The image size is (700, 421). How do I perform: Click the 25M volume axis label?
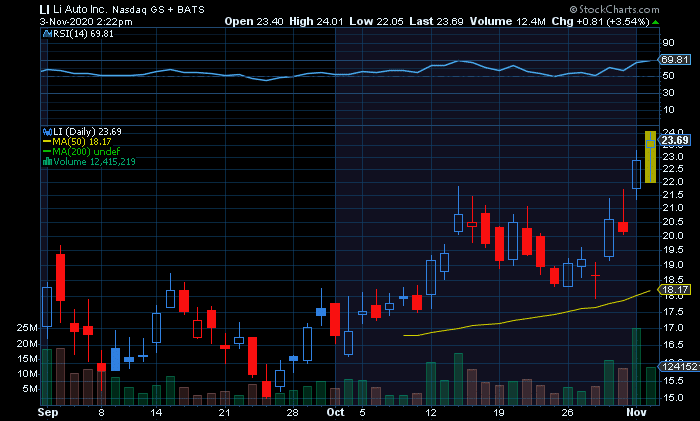coord(27,328)
